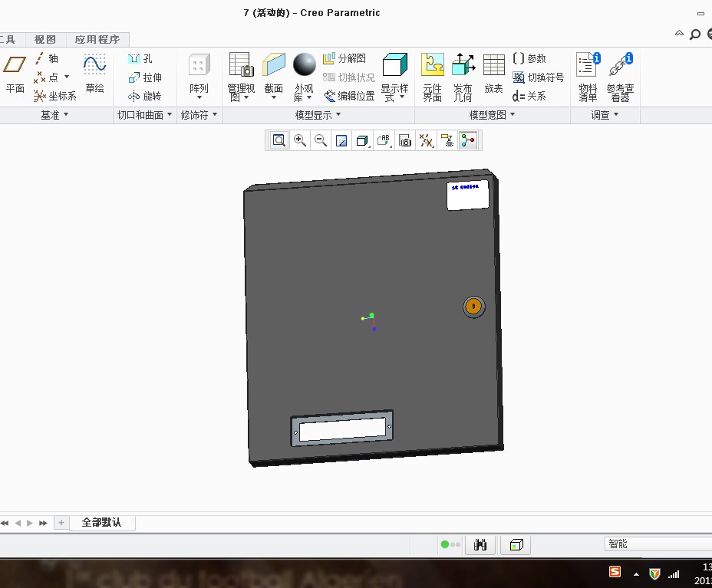Launch the 参考查看器 reference viewer
The image size is (712, 588).
click(619, 76)
